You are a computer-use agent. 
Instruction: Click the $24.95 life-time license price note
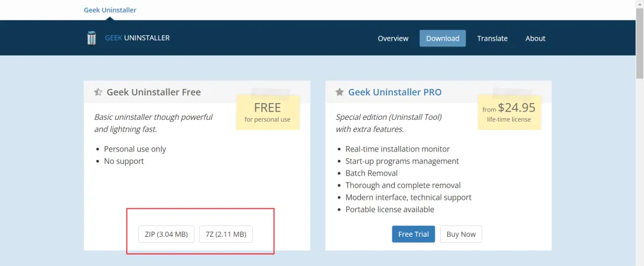pyautogui.click(x=509, y=112)
